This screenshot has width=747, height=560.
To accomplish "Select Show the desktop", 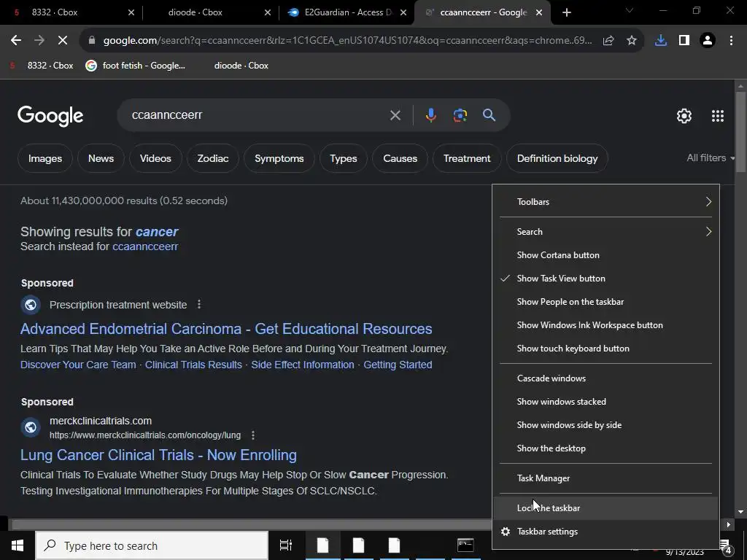I will [605, 448].
